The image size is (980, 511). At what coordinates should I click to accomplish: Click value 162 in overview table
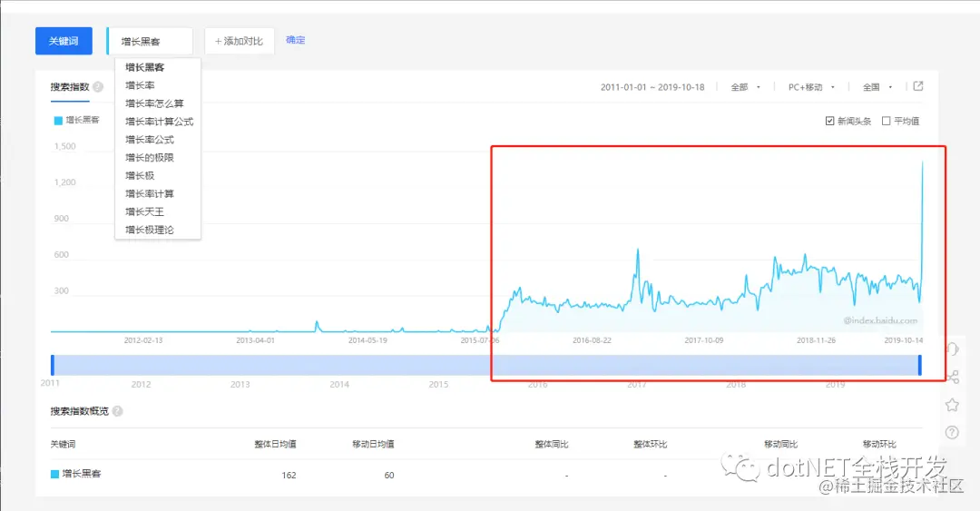(289, 476)
